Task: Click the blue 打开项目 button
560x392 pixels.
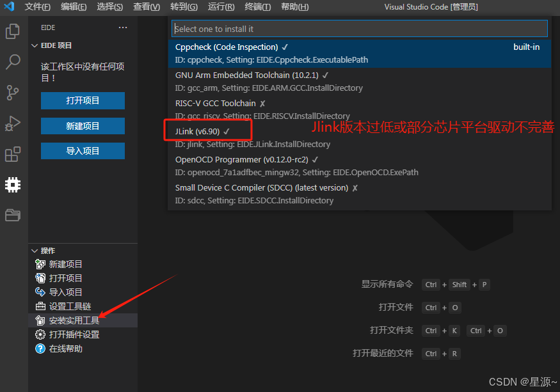Action: coord(83,100)
